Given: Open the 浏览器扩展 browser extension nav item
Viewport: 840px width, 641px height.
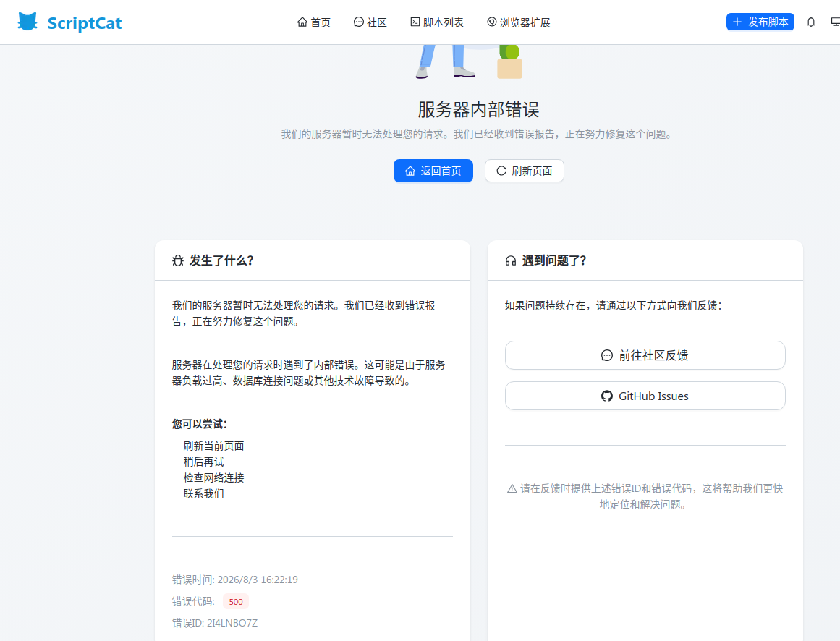Looking at the screenshot, I should (x=519, y=22).
